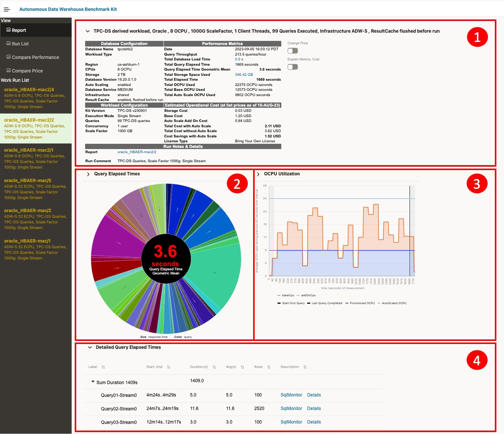
Task: Click the 2.11 USD Total Cost with Auto Scale value
Action: coord(273,126)
